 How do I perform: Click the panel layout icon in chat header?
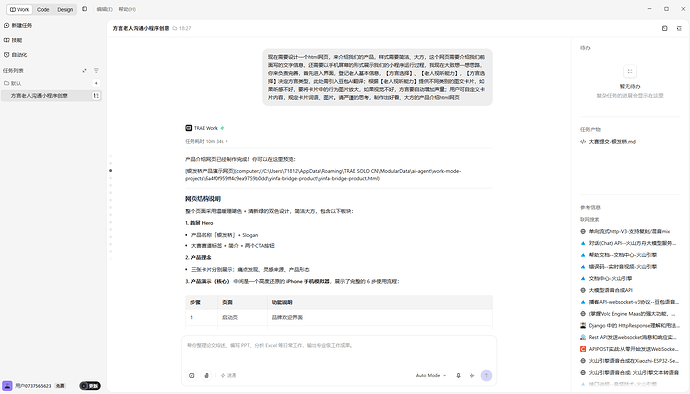[664, 28]
